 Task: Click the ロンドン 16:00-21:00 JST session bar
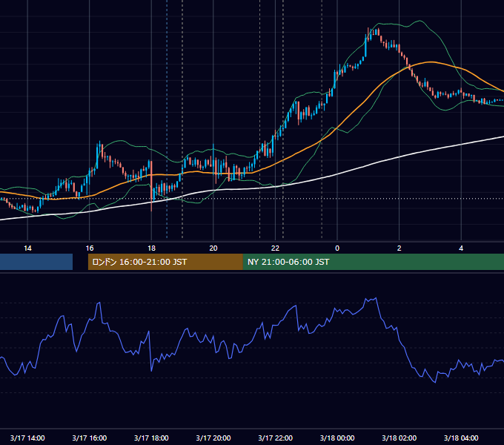(x=165, y=262)
